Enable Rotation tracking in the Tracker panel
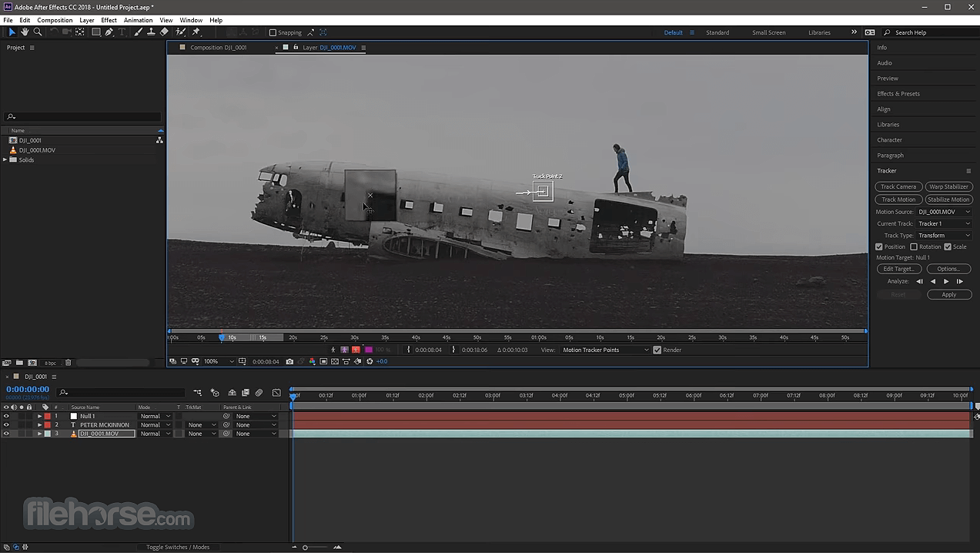 click(x=914, y=246)
